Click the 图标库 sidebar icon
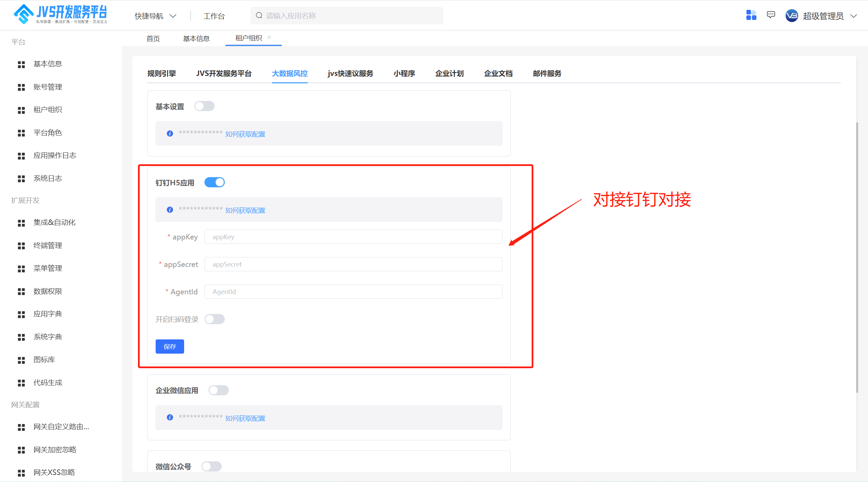The height and width of the screenshot is (482, 868). [x=21, y=360]
